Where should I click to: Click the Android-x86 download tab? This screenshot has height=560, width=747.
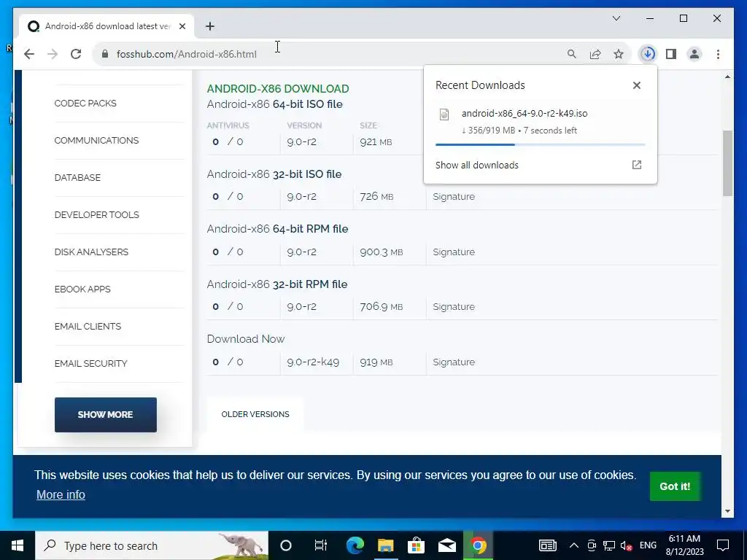tap(107, 26)
